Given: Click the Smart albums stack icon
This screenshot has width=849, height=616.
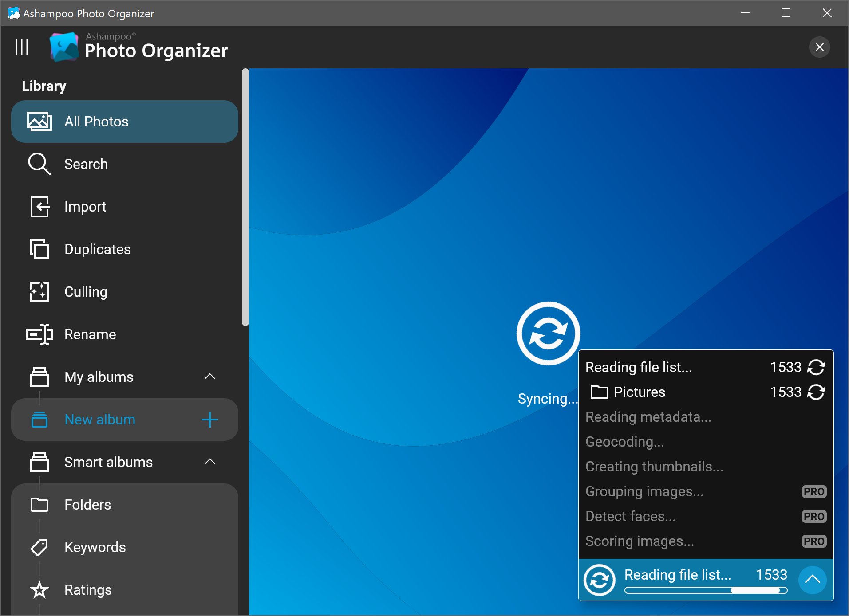Looking at the screenshot, I should (x=39, y=462).
